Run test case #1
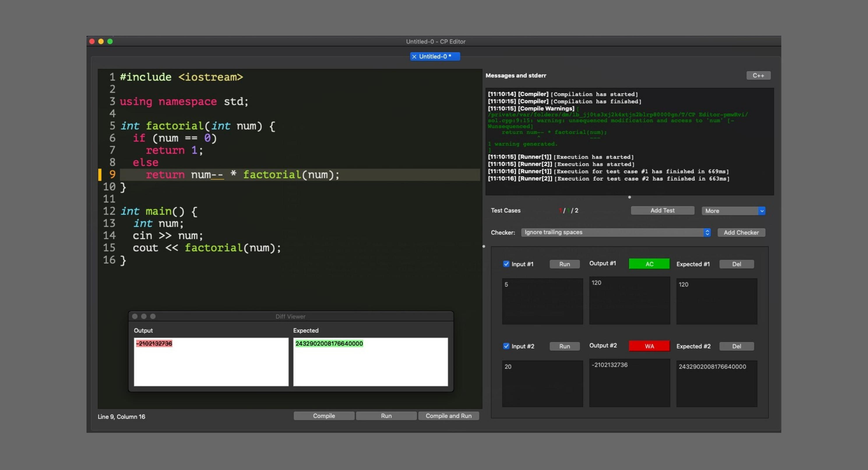868x470 pixels. 564,264
